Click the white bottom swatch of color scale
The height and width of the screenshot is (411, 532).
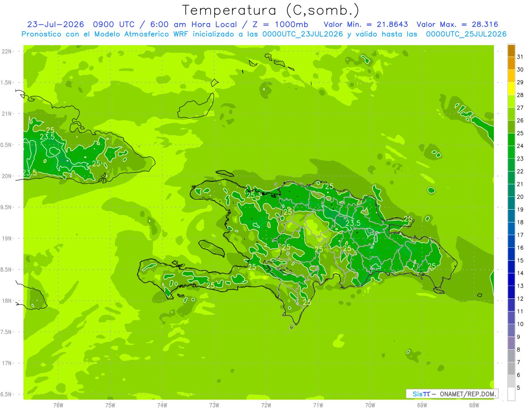(x=511, y=394)
